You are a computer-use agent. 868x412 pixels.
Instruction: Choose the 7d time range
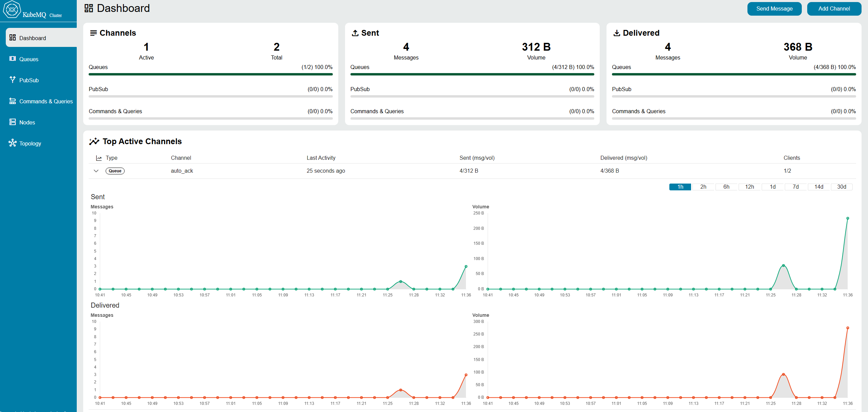click(x=795, y=187)
